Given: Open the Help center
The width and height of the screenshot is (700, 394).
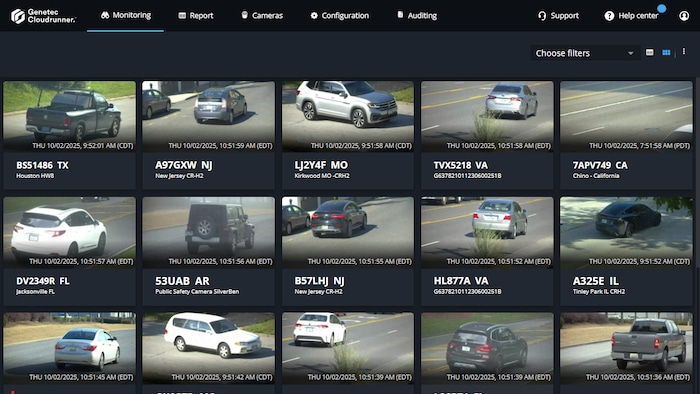Looking at the screenshot, I should [x=631, y=16].
